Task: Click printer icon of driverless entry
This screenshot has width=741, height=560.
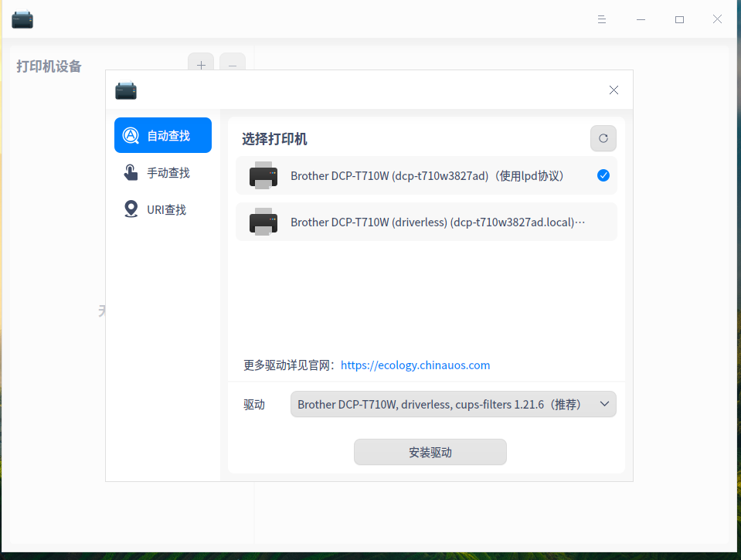Action: pos(263,222)
